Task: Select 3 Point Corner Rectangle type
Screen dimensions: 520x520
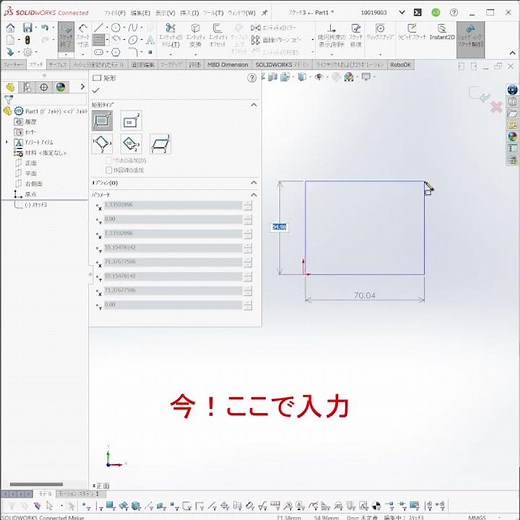Action: point(102,144)
